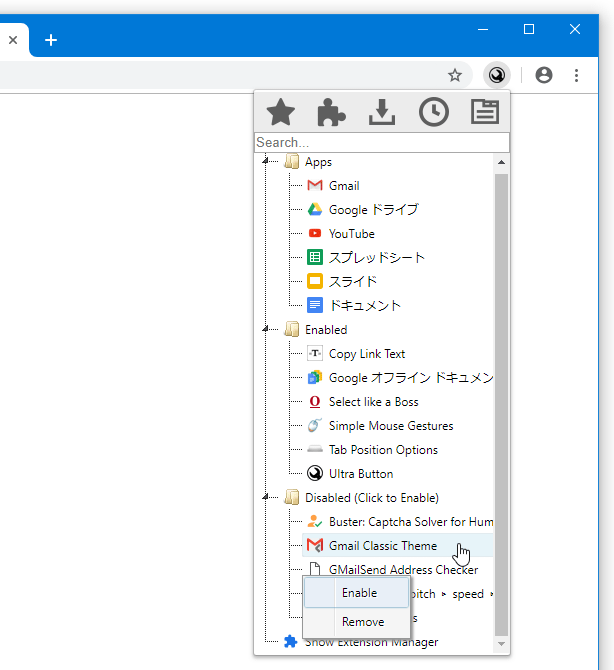The width and height of the screenshot is (614, 670).
Task: Click the スライド yellow icon
Action: click(315, 281)
